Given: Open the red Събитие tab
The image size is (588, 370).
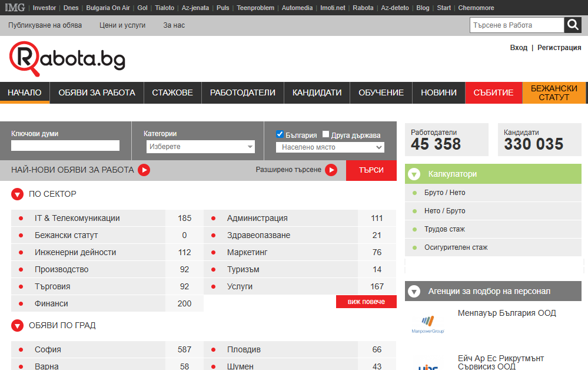Looking at the screenshot, I should [493, 92].
